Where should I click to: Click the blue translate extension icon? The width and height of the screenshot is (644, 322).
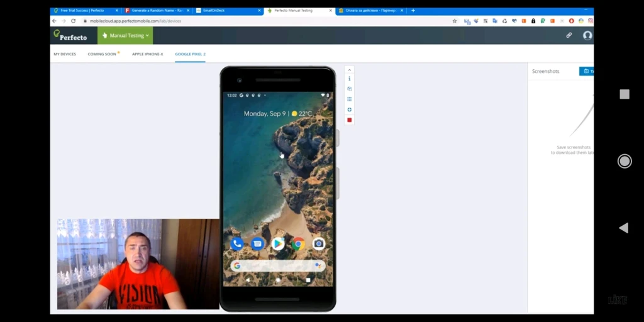pos(495,21)
